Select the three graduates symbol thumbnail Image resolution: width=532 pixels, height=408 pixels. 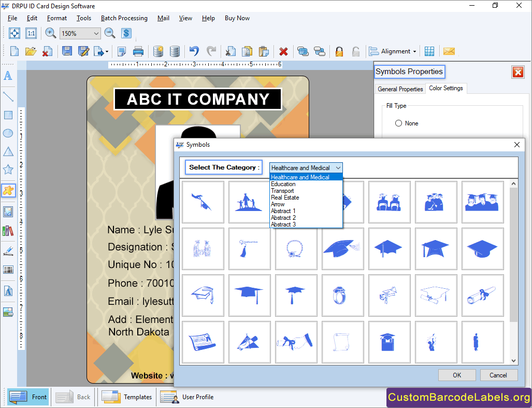point(482,202)
